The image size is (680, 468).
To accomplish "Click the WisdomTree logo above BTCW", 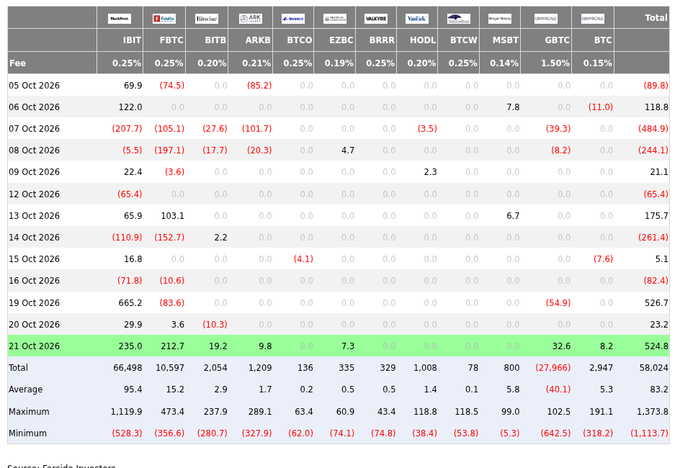I will coord(459,19).
